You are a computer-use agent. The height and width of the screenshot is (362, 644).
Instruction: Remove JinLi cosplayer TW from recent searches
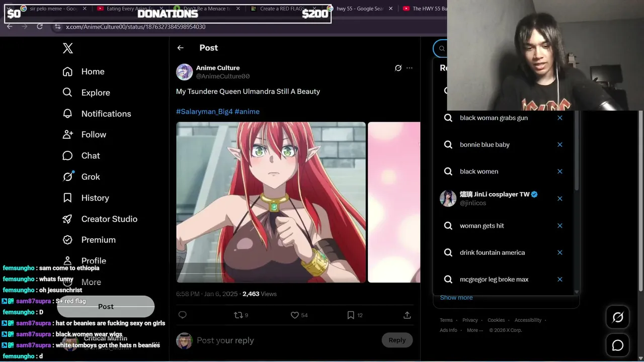click(x=559, y=199)
